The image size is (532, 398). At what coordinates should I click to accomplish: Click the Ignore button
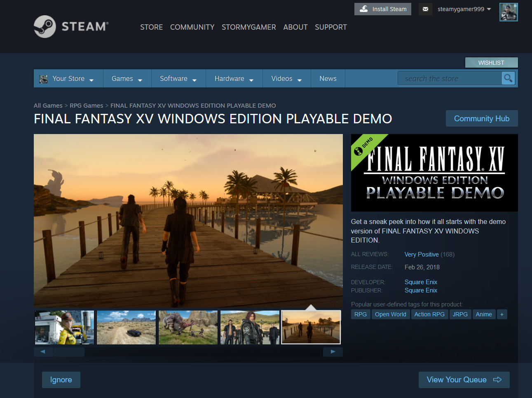click(x=61, y=380)
